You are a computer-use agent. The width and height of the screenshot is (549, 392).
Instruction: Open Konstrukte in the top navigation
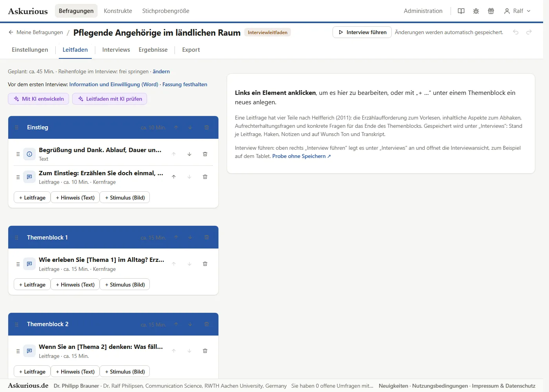[x=118, y=11]
